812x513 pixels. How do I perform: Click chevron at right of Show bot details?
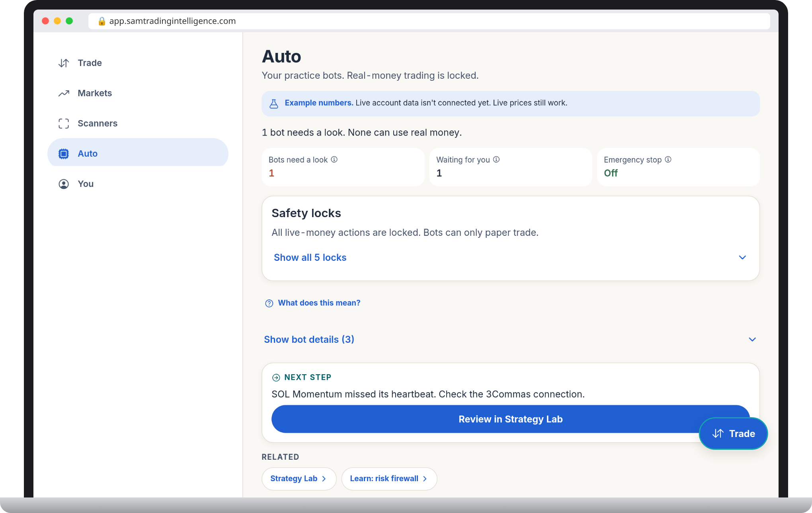(x=752, y=339)
